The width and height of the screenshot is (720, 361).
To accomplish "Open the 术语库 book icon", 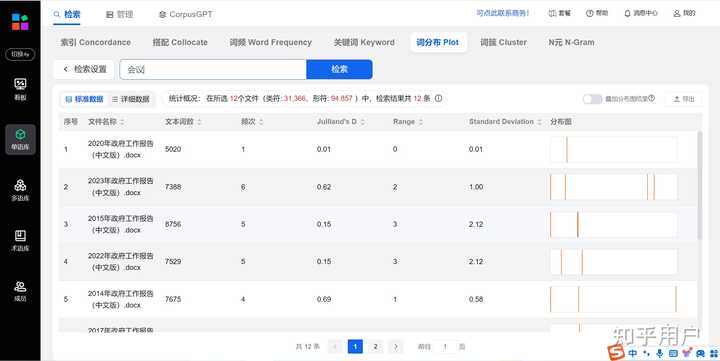I will [x=20, y=236].
